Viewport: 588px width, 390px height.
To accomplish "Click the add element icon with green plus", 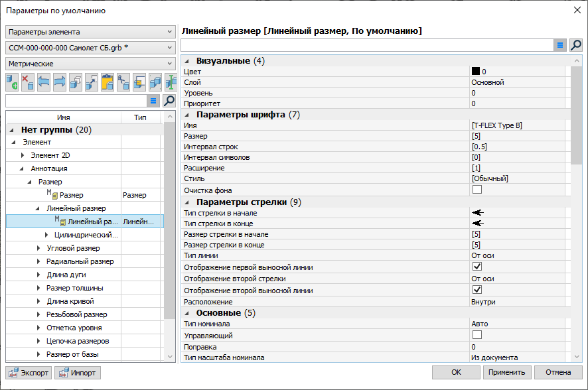I will click(x=12, y=82).
